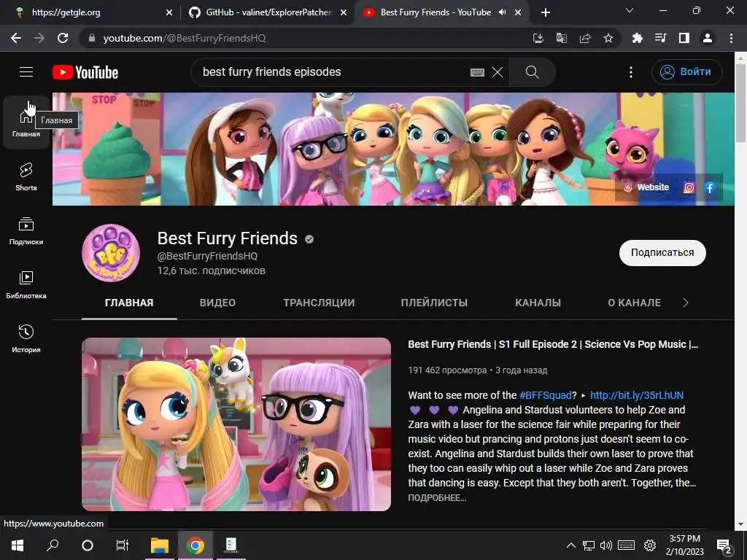Click the #BFFSquad hashtag link

(x=545, y=395)
